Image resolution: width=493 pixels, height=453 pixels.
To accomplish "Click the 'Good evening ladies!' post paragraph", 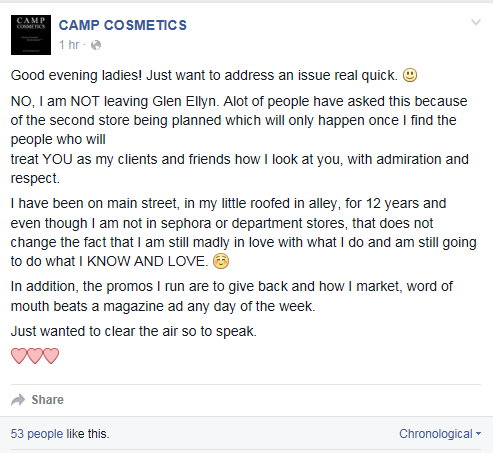I will click(x=204, y=75).
